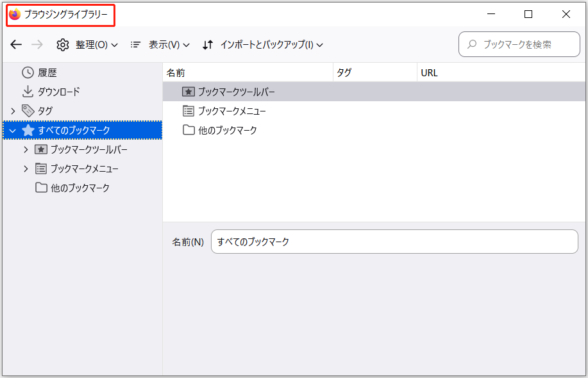Collapse the すべてのブックマーク tree node
The height and width of the screenshot is (378, 588).
(x=12, y=129)
